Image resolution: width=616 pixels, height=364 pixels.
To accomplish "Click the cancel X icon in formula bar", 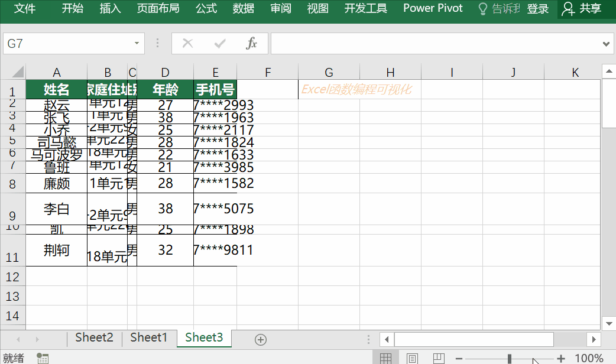I will 188,43.
